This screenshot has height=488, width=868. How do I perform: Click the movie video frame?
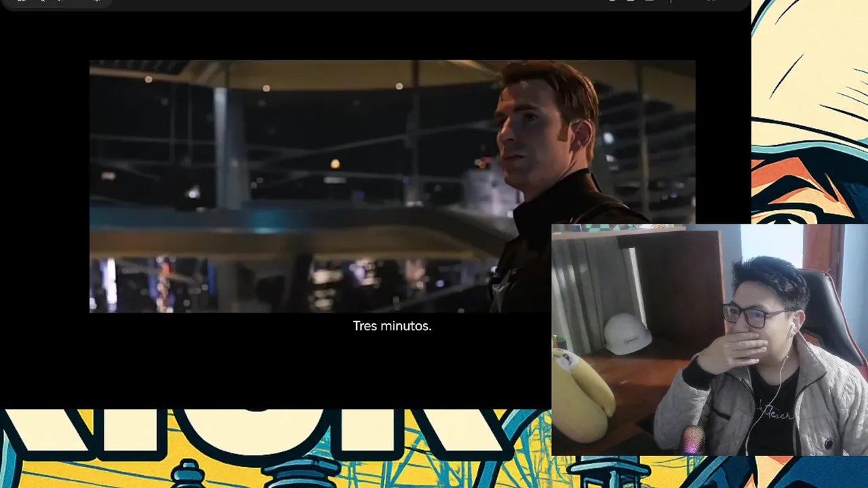click(392, 186)
